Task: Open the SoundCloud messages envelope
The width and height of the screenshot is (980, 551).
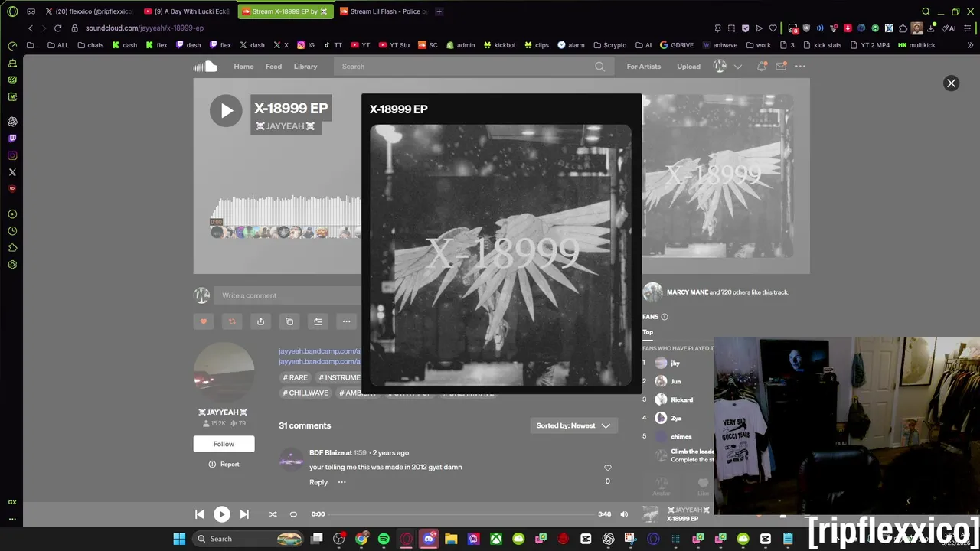Action: 781,67
